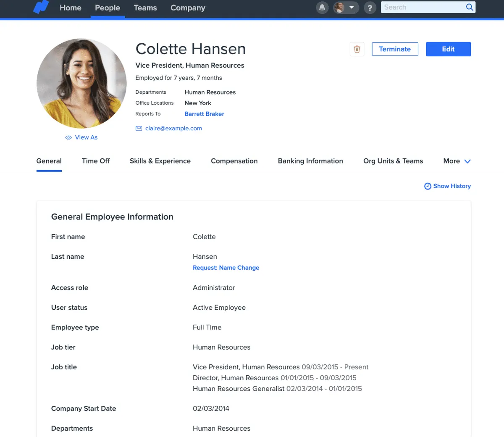Viewport: 504px width, 437px height.
Task: Open the Compensation tab
Action: pyautogui.click(x=234, y=161)
